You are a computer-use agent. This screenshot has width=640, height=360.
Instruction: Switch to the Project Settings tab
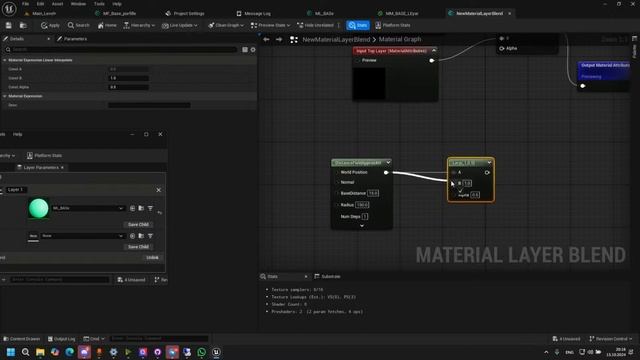click(x=185, y=13)
